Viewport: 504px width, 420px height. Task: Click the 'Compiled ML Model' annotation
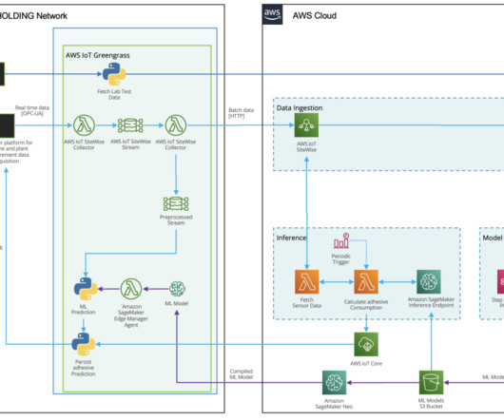[x=242, y=374]
